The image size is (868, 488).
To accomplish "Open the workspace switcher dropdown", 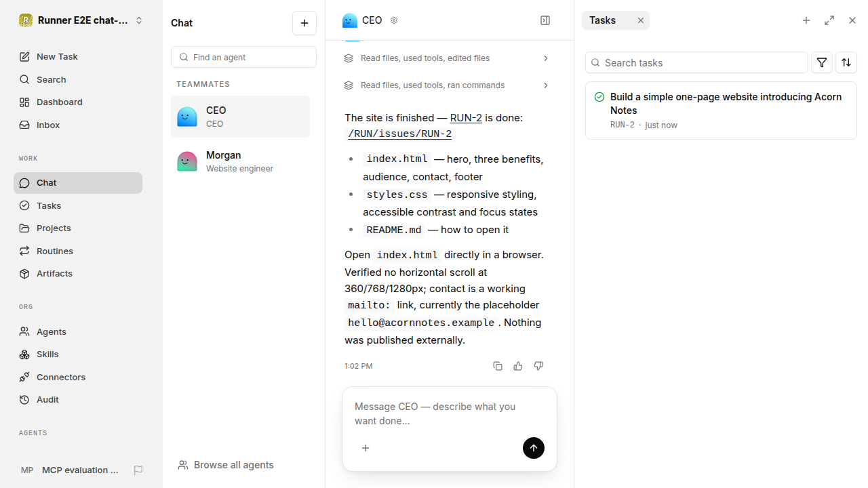I will pos(81,20).
